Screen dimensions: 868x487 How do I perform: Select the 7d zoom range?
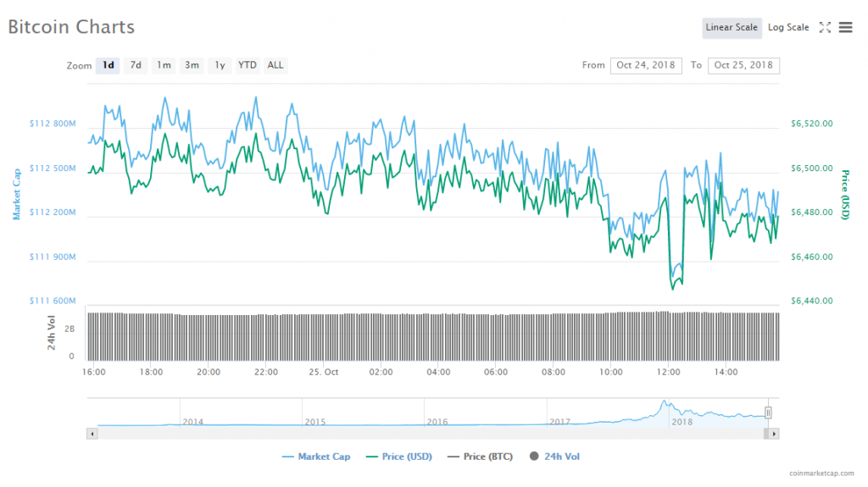136,65
